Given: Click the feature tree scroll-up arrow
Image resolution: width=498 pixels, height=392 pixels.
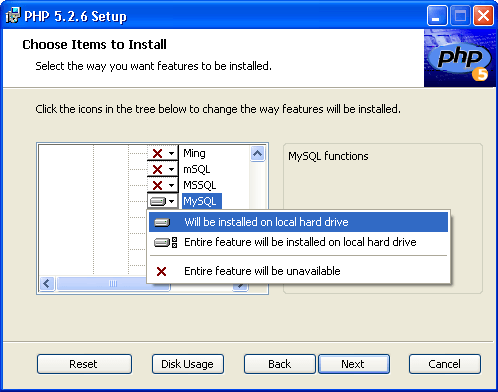Looking at the screenshot, I should point(257,154).
